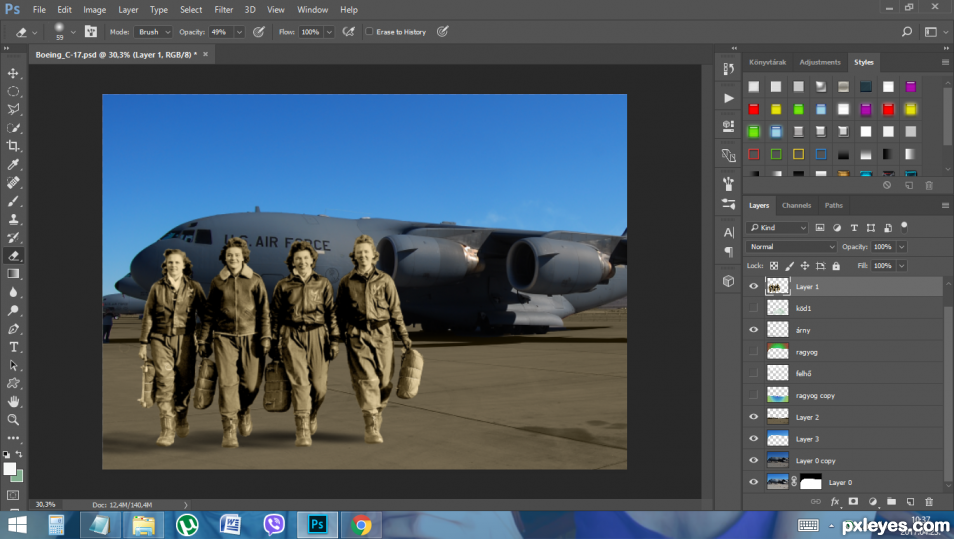Viewport: 954px width, 539px height.
Task: Open Chrome from the taskbar
Action: [361, 524]
